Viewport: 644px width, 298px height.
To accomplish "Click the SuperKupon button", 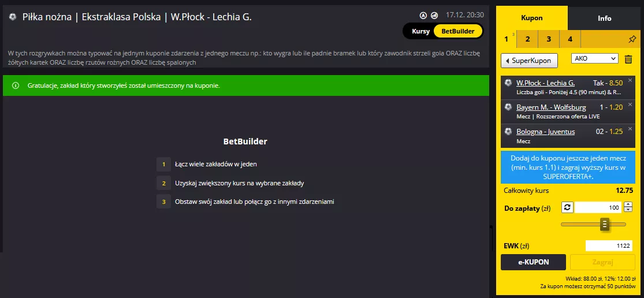I will tap(529, 61).
